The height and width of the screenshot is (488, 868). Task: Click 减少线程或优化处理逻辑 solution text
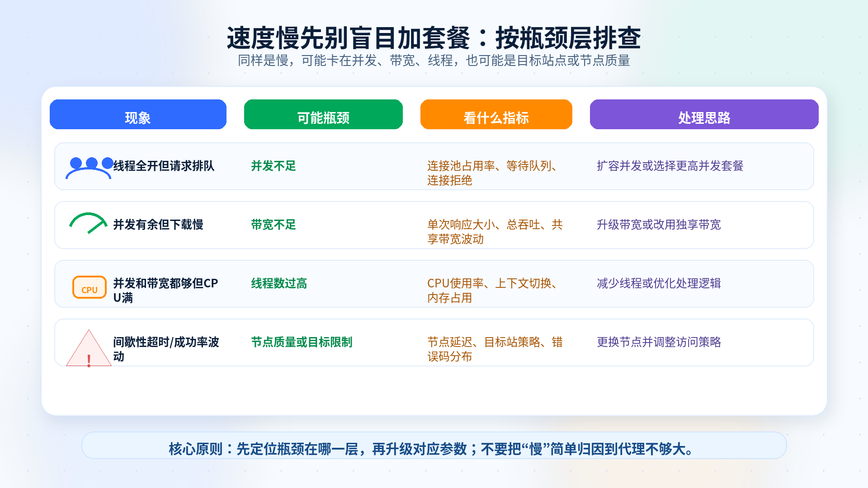[659, 283]
